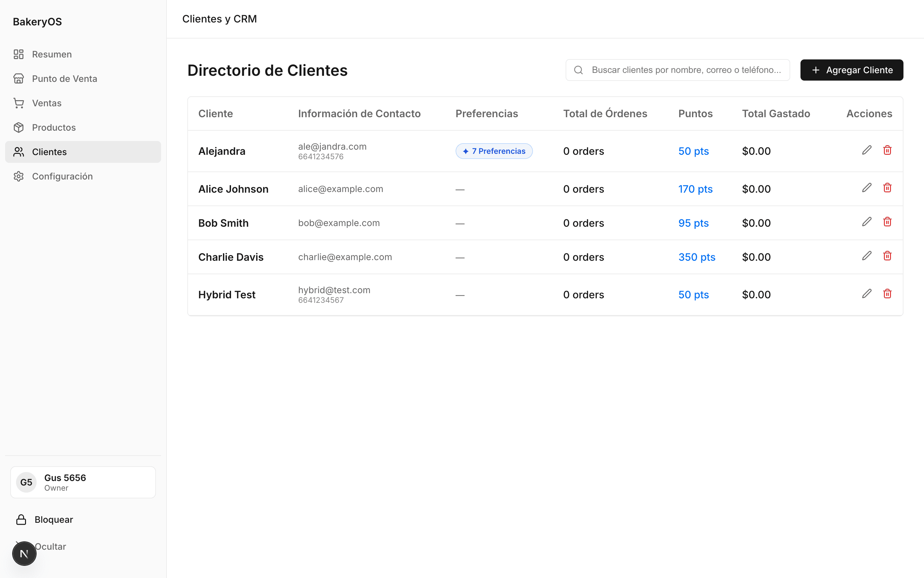924x578 pixels.
Task: Focus the Buscar clientes search field
Action: [x=678, y=70]
